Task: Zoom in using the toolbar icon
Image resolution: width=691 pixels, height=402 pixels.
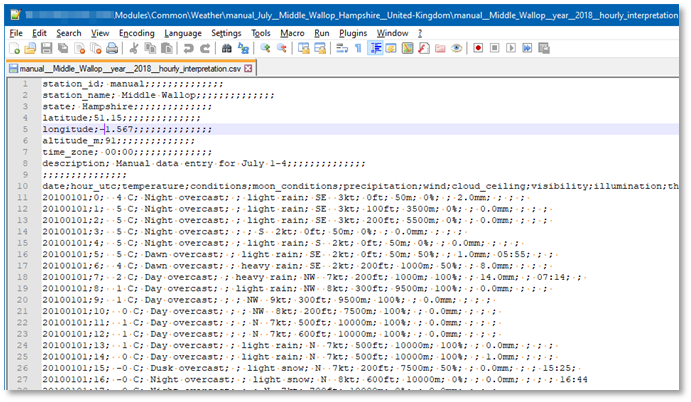Action: click(263, 48)
